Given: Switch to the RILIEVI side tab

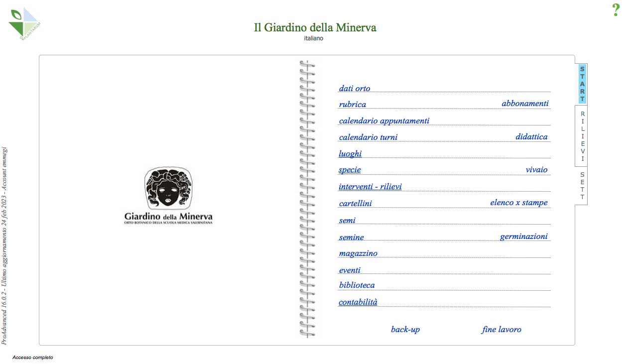Looking at the screenshot, I should [x=582, y=136].
